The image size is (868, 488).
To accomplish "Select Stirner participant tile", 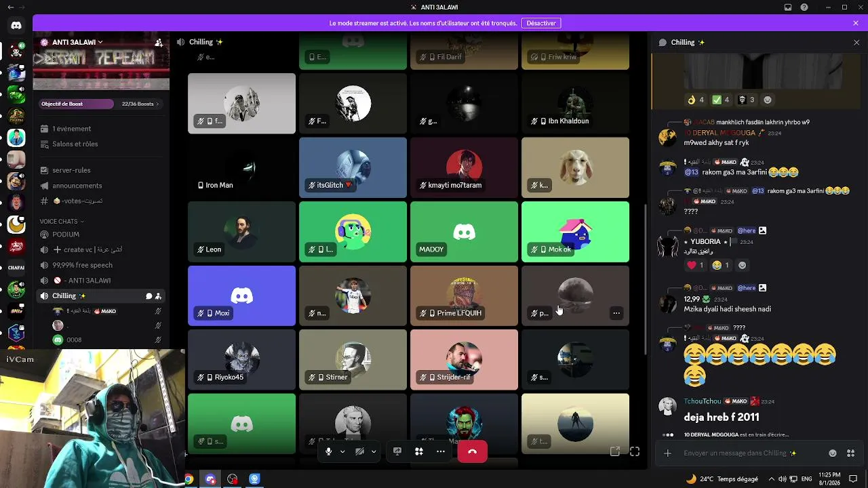I will tap(353, 360).
